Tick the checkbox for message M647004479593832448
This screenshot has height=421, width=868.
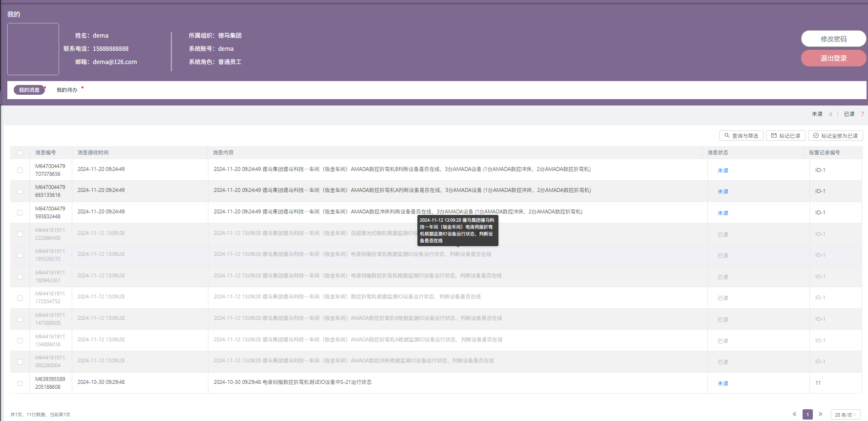point(20,213)
